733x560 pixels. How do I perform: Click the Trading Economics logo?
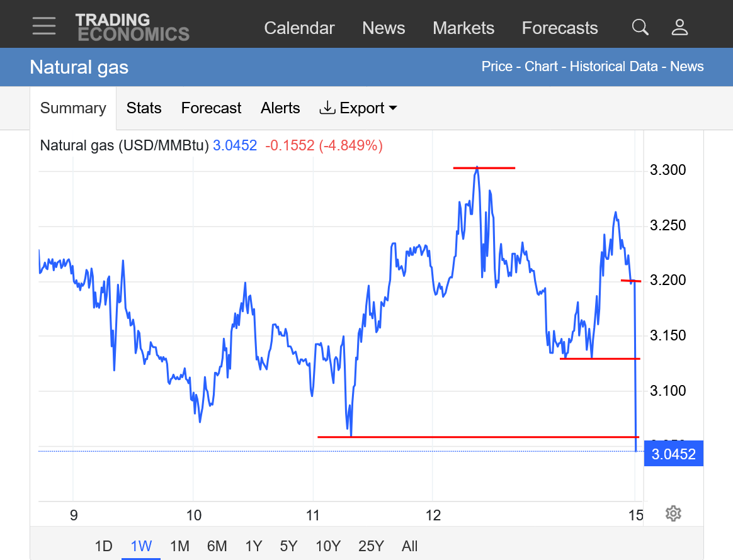coord(132,27)
